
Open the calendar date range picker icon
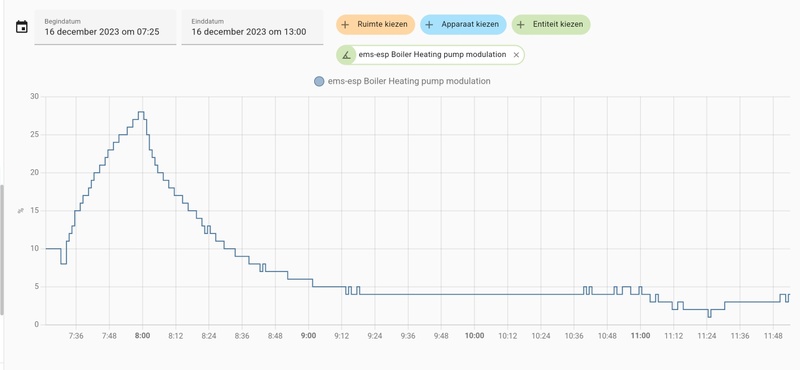(21, 27)
